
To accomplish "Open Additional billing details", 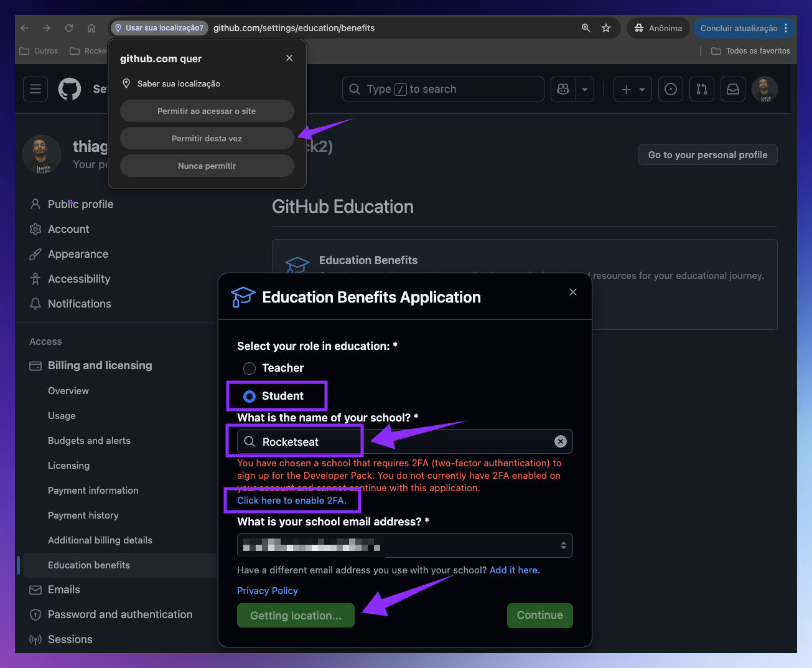I will click(100, 540).
